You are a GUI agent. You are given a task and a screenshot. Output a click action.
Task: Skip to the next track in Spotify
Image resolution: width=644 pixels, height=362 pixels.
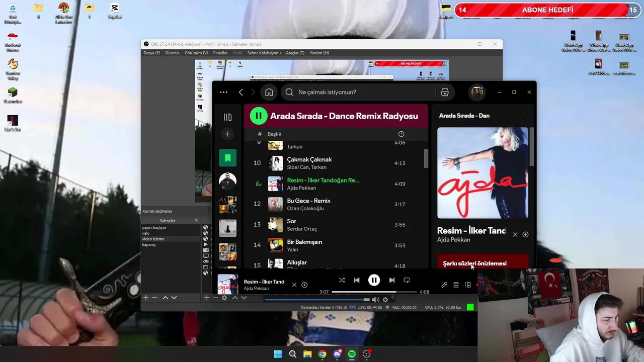[392, 280]
